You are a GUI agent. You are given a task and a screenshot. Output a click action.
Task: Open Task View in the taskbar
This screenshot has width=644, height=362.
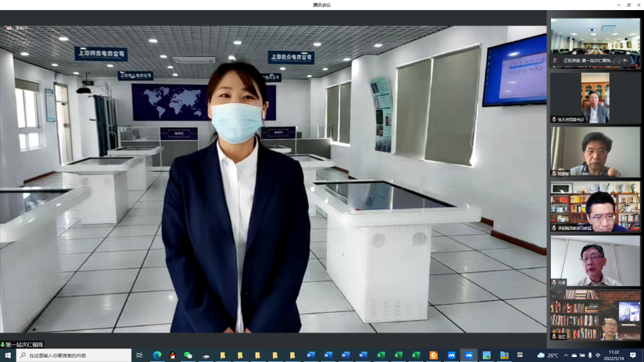coord(140,355)
